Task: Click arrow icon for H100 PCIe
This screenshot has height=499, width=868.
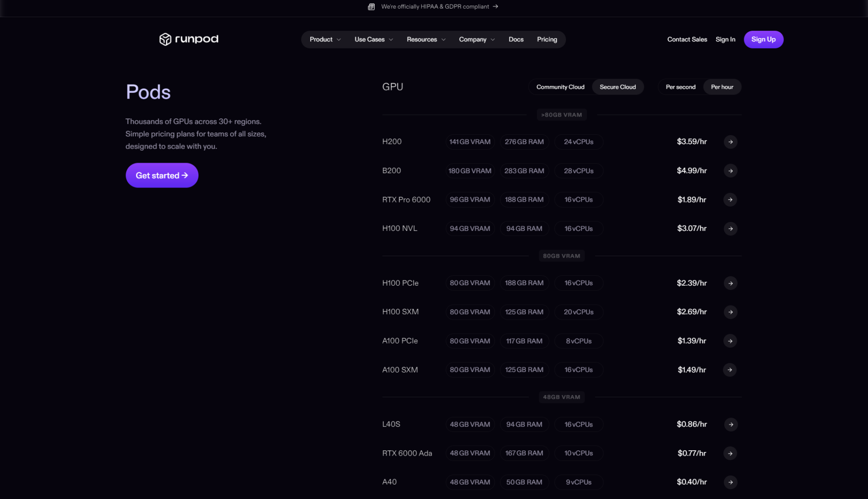Action: [x=730, y=283]
